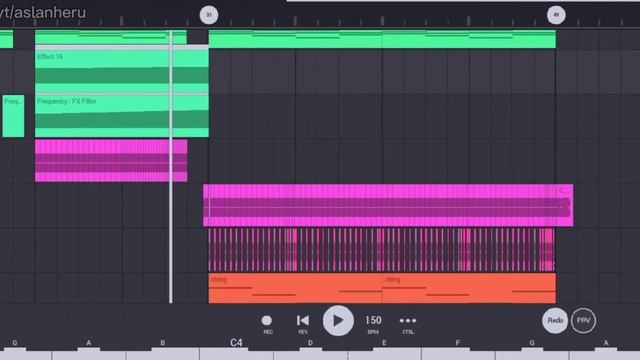
Task: Hit the REV rewind button
Action: pos(303,324)
